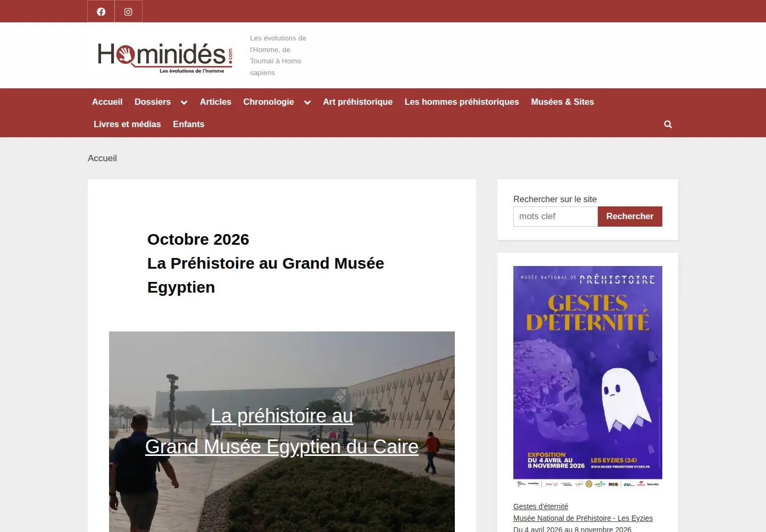Expand the Chronologie submenu chevron
The height and width of the screenshot is (532, 766).
(307, 102)
